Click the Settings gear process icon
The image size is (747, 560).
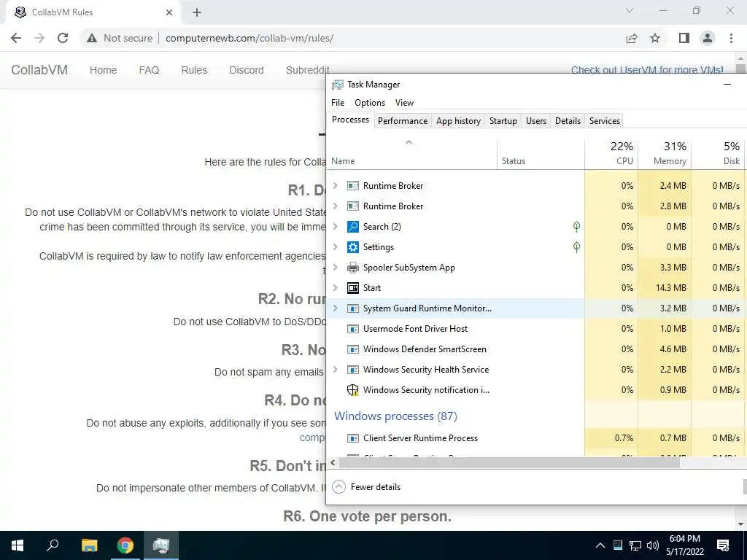[x=352, y=247]
